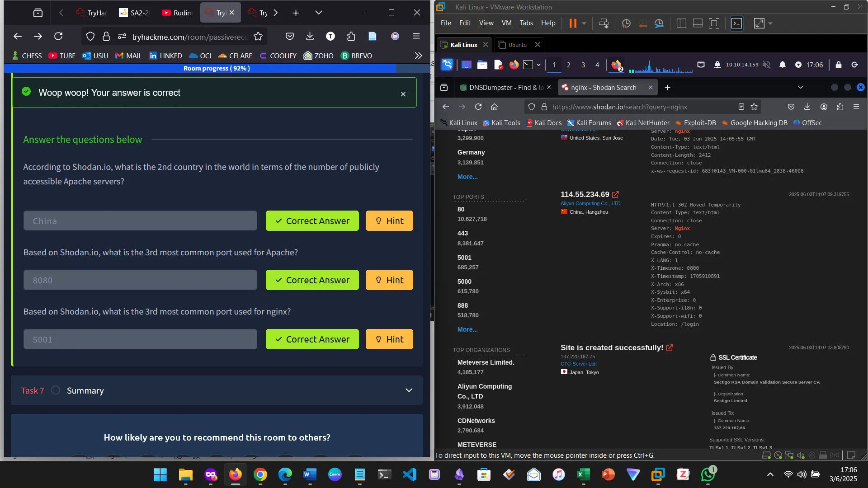Toggle the Task 7 Summary completion circle
Image resolution: width=868 pixels, height=488 pixels.
(x=56, y=390)
